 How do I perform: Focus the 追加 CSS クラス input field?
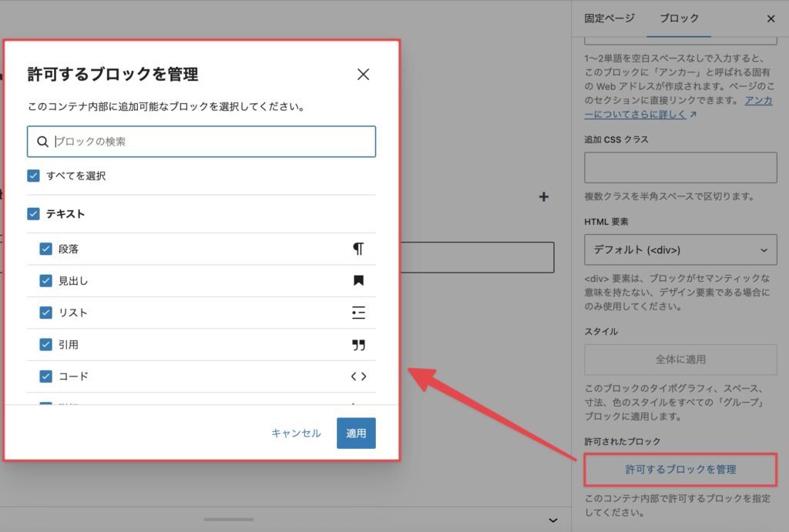pyautogui.click(x=680, y=167)
